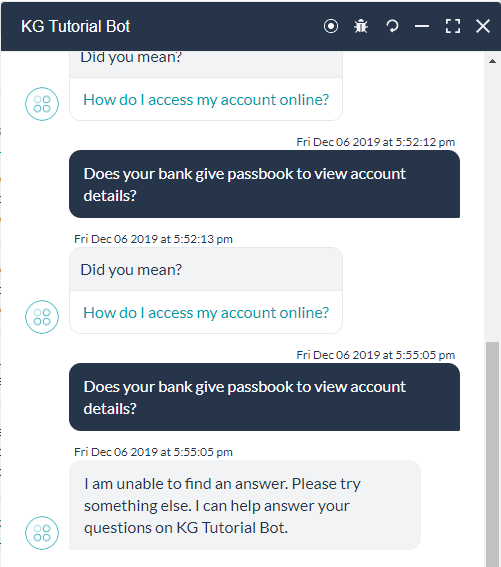Image resolution: width=501 pixels, height=567 pixels.
Task: Click the 5:52:12 pm passbook user message
Action: coord(264,184)
